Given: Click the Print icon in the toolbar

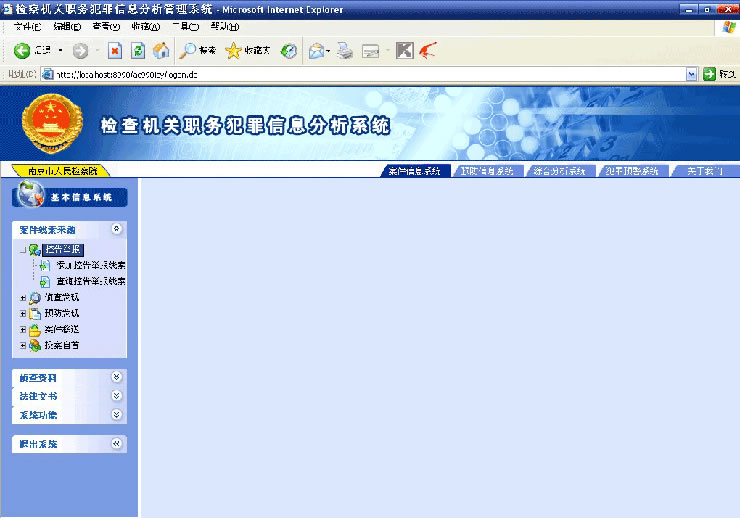Looking at the screenshot, I should coord(345,50).
